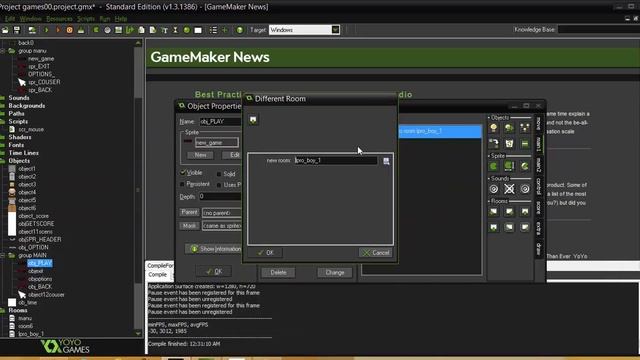This screenshot has width=640, height=360.
Task: Toggle the Uses Physics checkbox
Action: [x=219, y=185]
